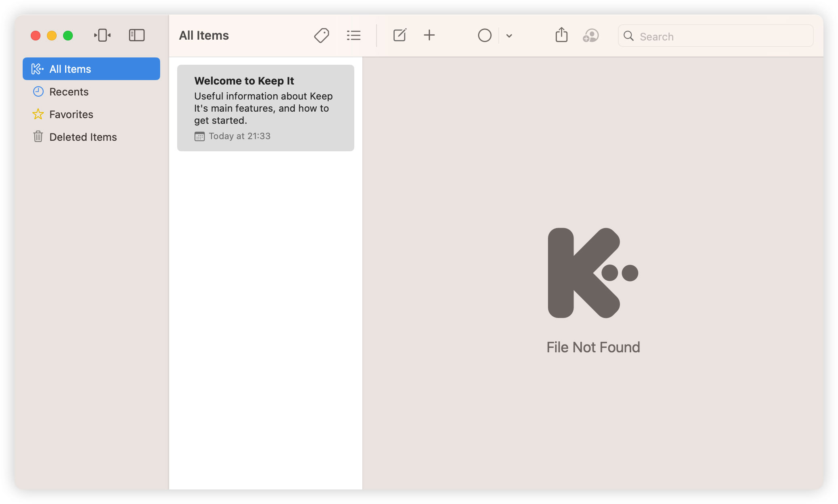Click the calendar icon on note card
This screenshot has height=504, width=838.
click(x=199, y=136)
